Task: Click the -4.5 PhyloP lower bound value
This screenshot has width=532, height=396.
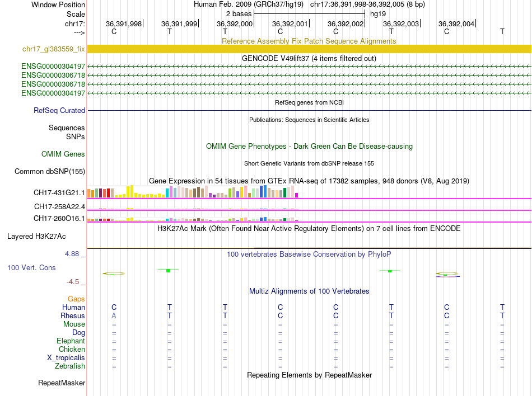Action: [x=73, y=282]
